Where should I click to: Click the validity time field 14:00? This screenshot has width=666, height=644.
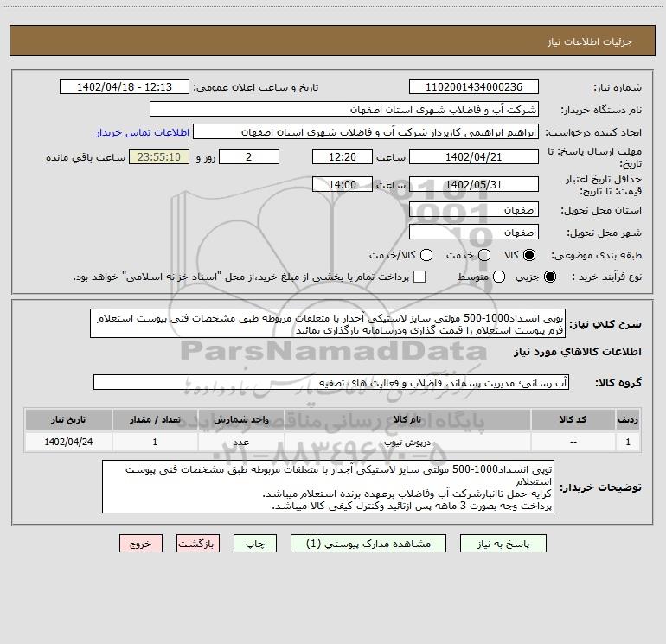(x=343, y=185)
